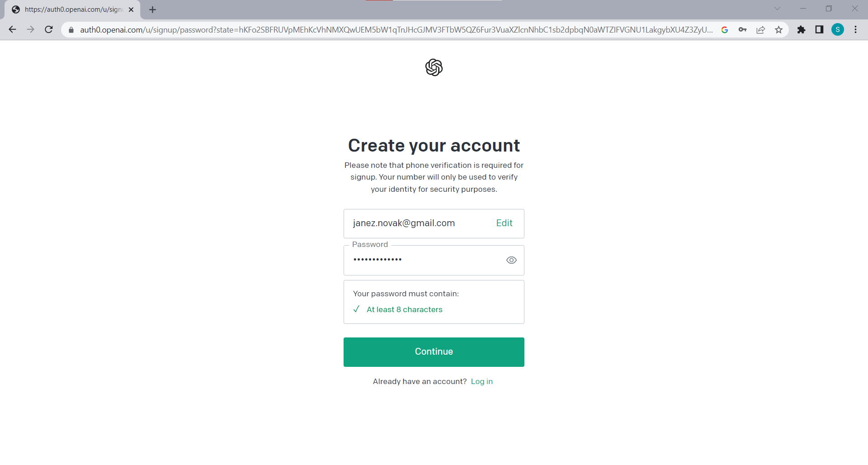868x465 pixels.
Task: Click the address bar URL
Action: [x=396, y=30]
